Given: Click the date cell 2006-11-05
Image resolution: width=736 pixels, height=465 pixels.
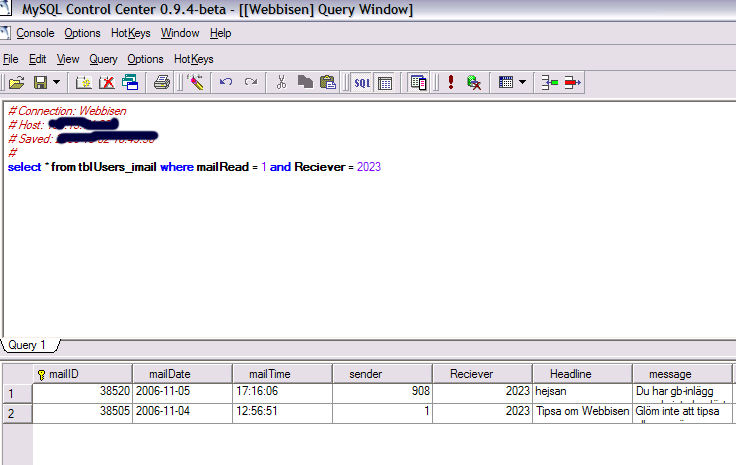Looking at the screenshot, I should (x=183, y=393).
